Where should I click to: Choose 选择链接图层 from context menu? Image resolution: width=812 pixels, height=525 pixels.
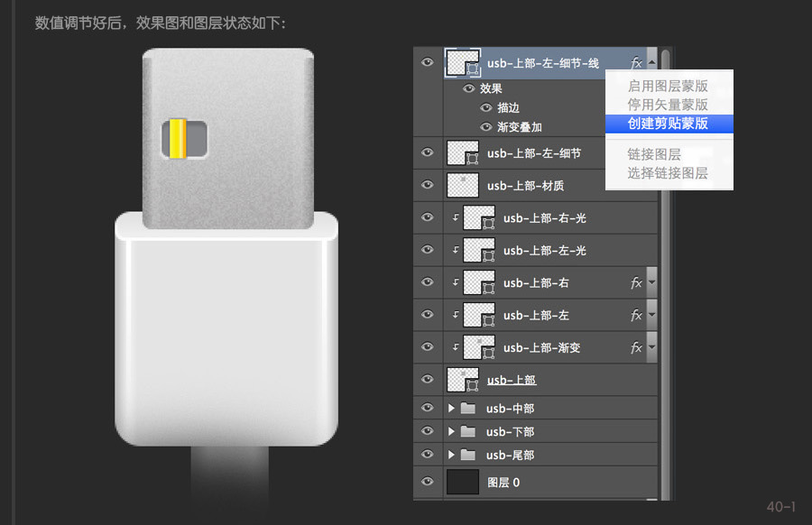[x=669, y=173]
